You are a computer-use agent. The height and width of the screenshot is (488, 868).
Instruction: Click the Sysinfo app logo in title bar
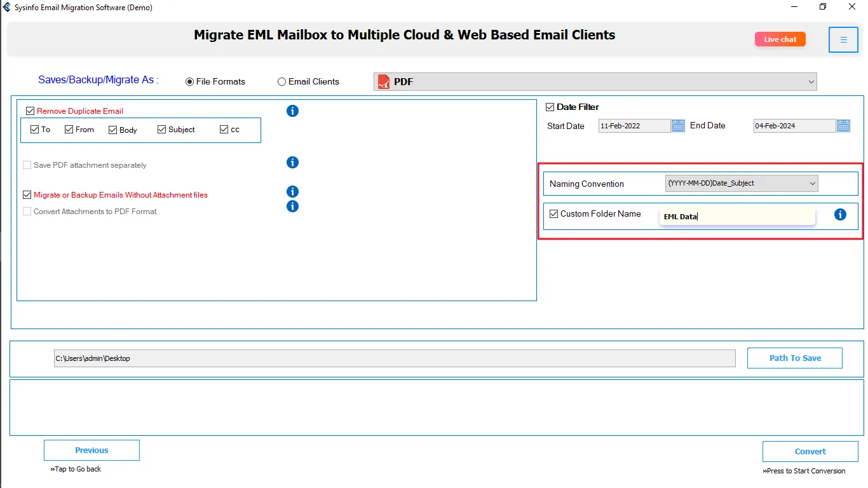(6, 8)
